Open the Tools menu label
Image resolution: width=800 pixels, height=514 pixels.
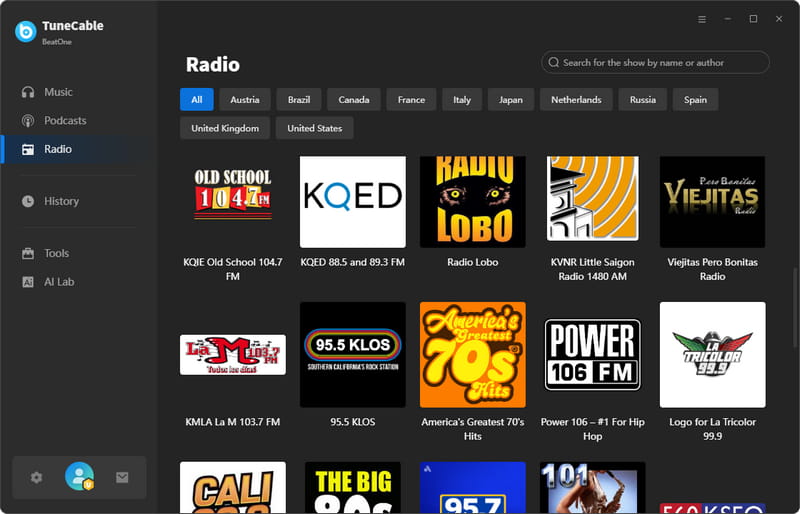coord(56,253)
